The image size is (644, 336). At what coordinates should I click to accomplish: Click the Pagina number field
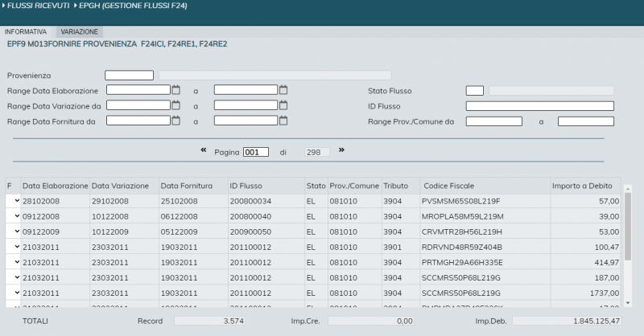(x=255, y=152)
